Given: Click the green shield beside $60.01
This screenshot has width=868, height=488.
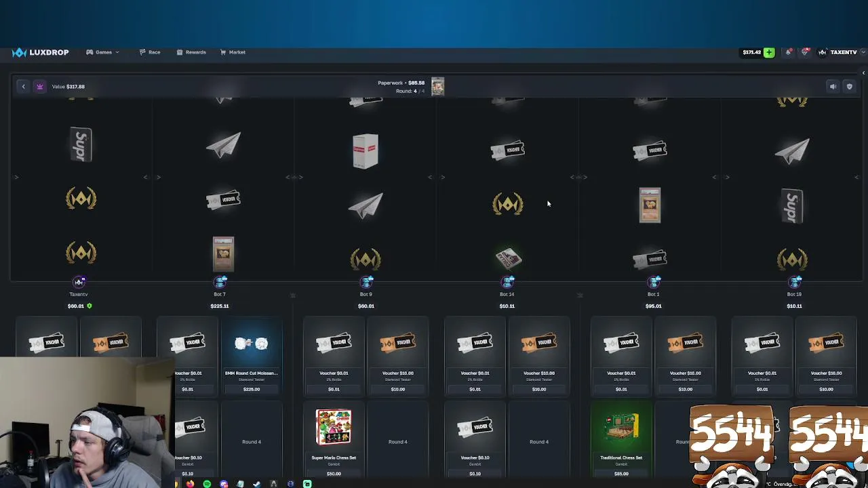Looking at the screenshot, I should [90, 306].
